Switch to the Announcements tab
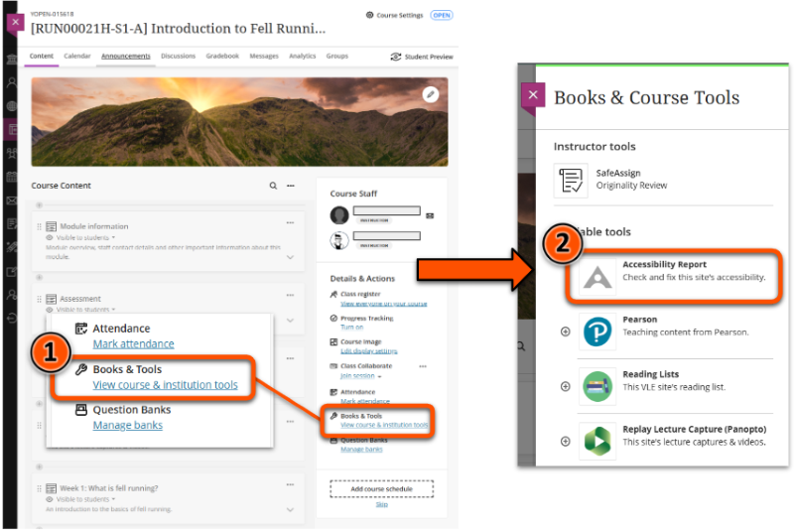 (x=125, y=57)
